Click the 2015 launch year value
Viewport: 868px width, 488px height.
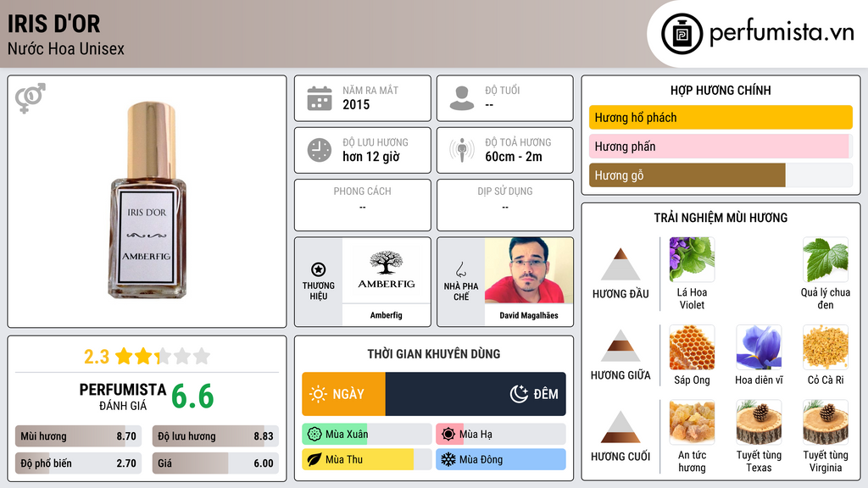coord(356,104)
